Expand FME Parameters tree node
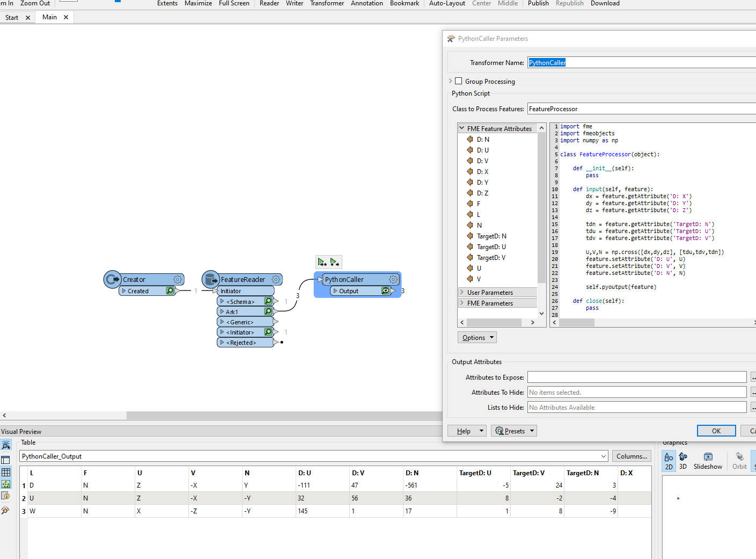The height and width of the screenshot is (559, 756). 462,303
